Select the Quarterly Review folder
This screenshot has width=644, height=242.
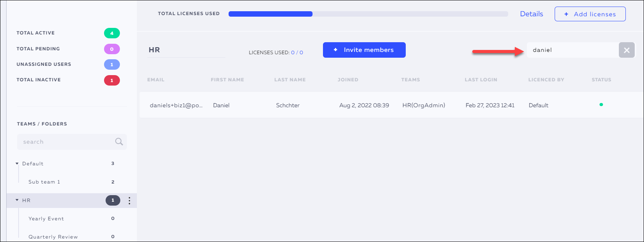53,237
